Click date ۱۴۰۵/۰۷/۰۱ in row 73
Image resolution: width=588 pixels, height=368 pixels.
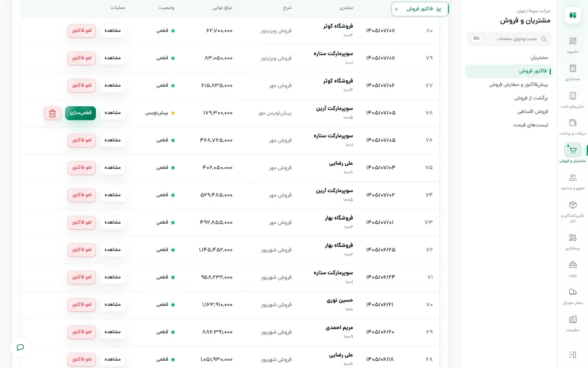[380, 222]
